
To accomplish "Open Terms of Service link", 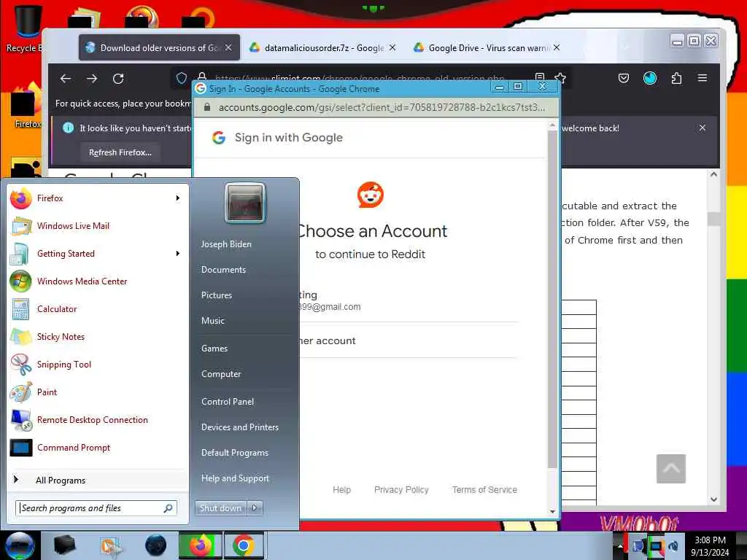I will coord(484,489).
